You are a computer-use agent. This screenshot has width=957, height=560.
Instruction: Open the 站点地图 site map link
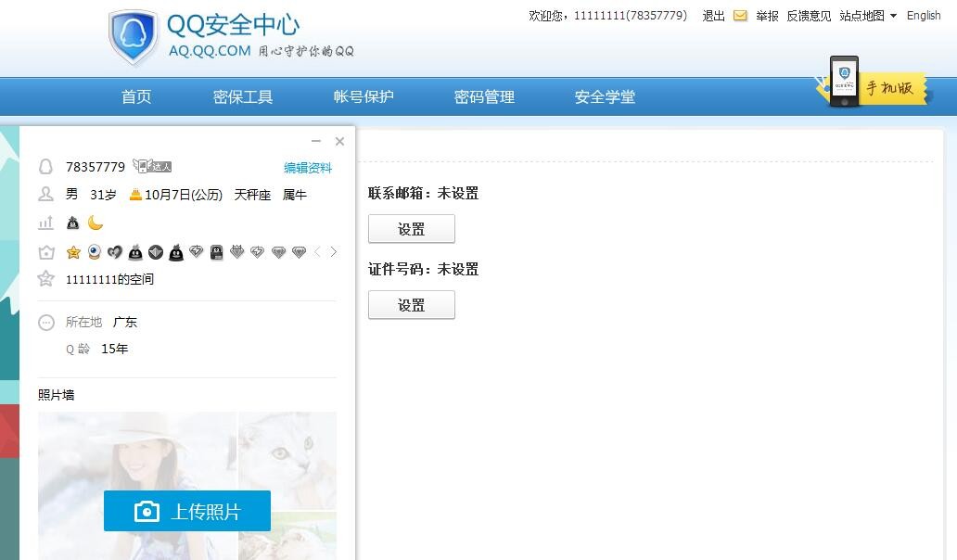pyautogui.click(x=861, y=16)
